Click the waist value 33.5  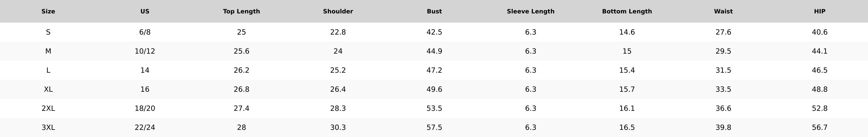click(723, 89)
